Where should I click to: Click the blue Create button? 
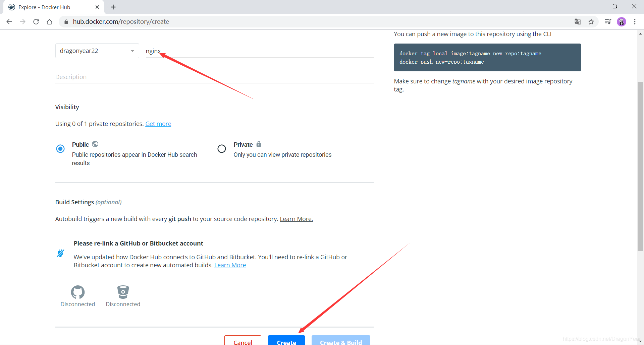pos(286,340)
